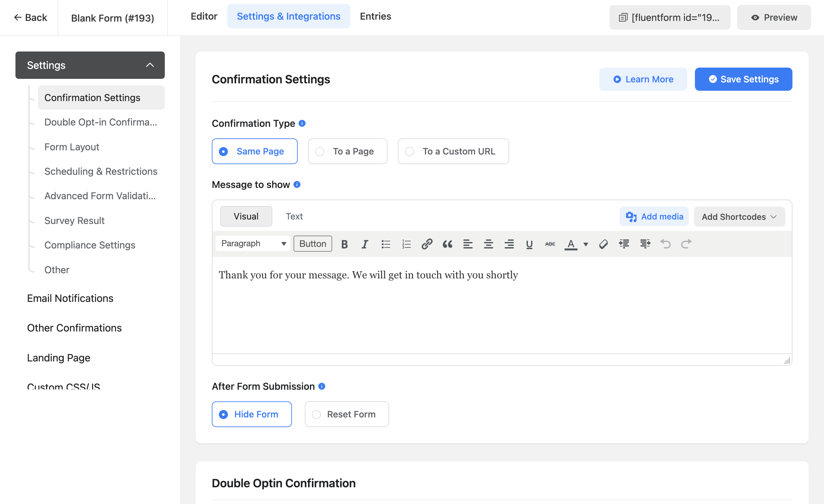Open Add Shortcodes dropdown
Viewport: 824px width, 504px height.
click(x=739, y=216)
